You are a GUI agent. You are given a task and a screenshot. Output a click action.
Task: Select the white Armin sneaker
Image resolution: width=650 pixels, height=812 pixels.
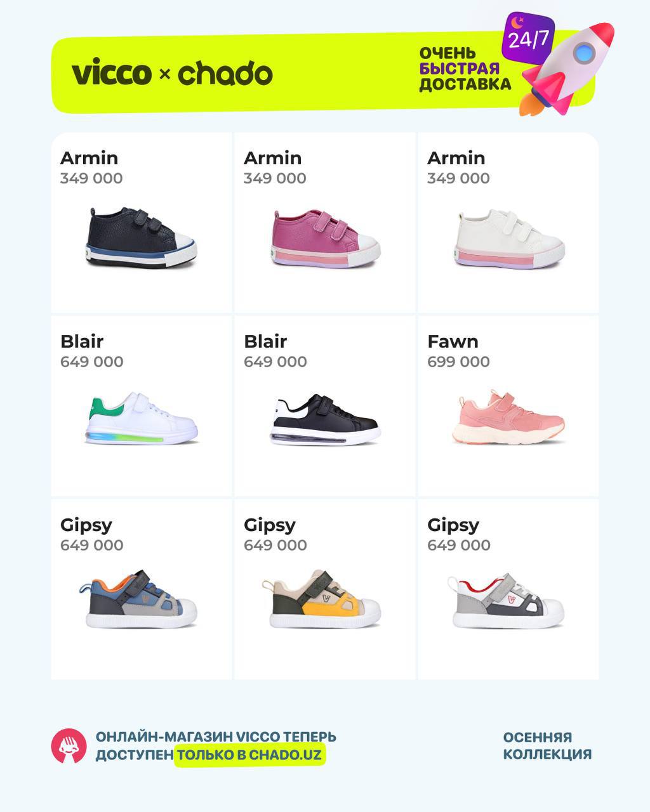coord(509,239)
